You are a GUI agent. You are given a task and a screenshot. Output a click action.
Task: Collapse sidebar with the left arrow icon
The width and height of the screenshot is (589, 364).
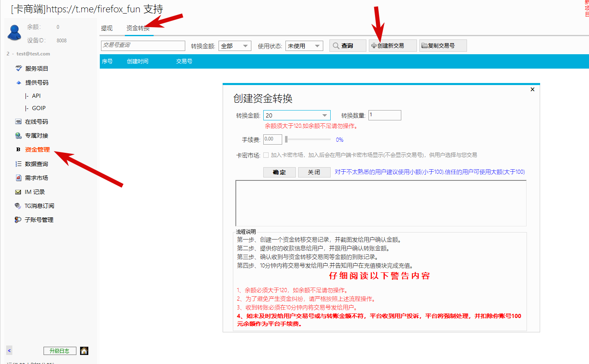[9, 350]
